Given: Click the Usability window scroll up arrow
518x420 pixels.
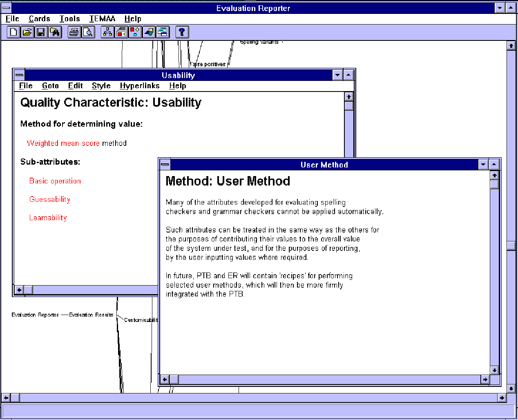Looking at the screenshot, I should [x=349, y=97].
